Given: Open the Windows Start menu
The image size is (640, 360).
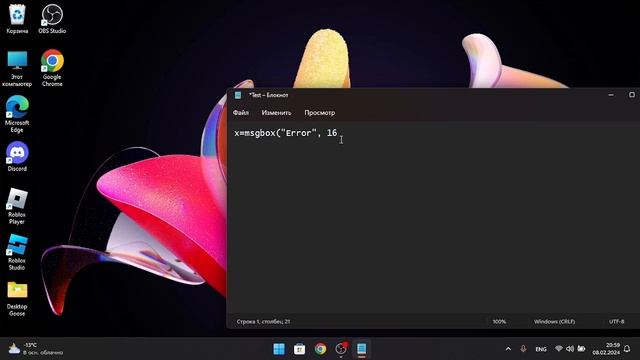Looking at the screenshot, I should pos(279,349).
